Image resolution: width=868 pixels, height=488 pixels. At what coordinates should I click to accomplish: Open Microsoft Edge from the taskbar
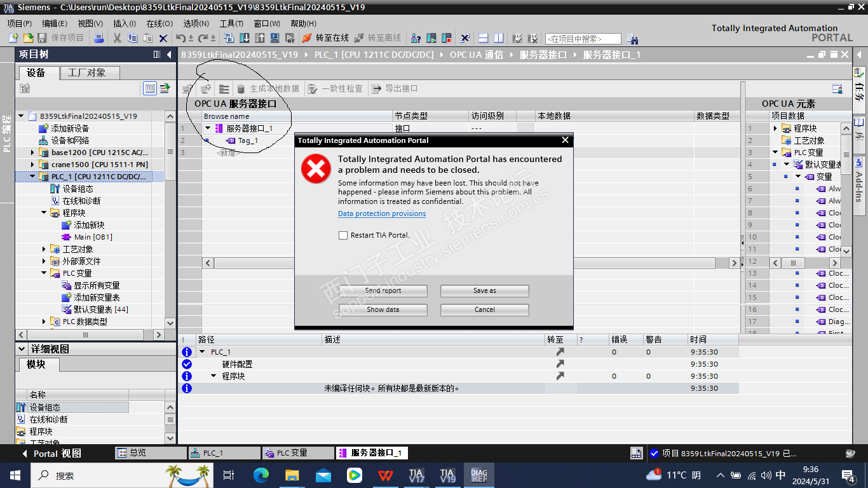(261, 475)
